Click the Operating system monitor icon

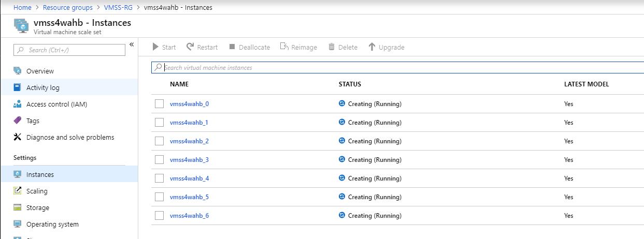[18, 224]
